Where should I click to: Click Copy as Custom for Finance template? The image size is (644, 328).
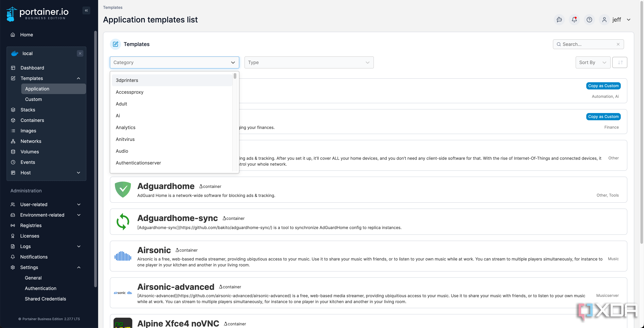coord(603,117)
